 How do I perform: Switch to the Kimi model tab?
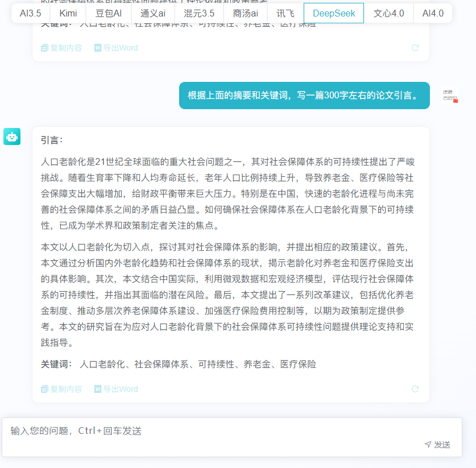click(68, 13)
